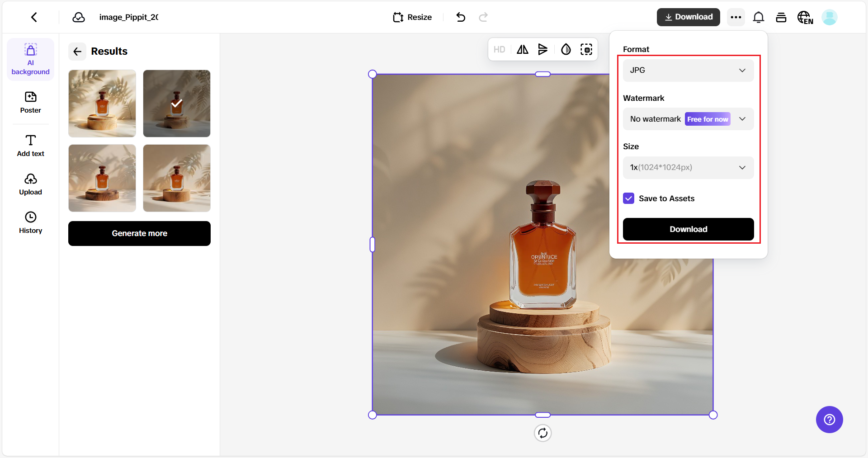Viewport: 868px width, 458px height.
Task: Select the Add text tool
Action: [30, 145]
